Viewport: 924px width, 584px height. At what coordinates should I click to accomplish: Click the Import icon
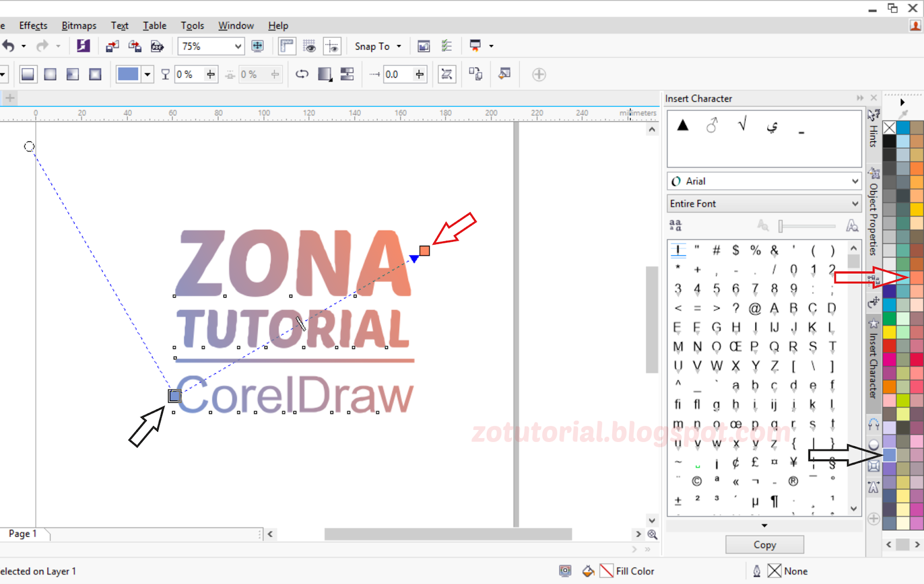pyautogui.click(x=112, y=46)
